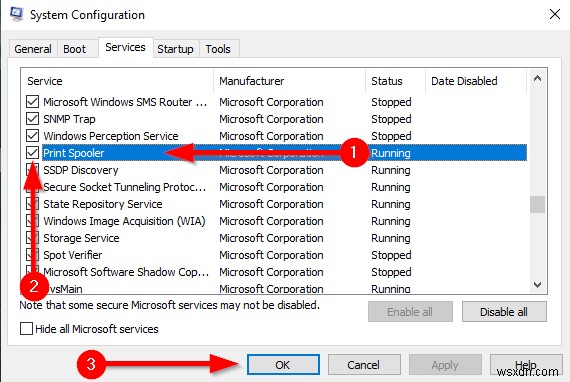Select the Services tab
570x382 pixels.
(x=125, y=47)
